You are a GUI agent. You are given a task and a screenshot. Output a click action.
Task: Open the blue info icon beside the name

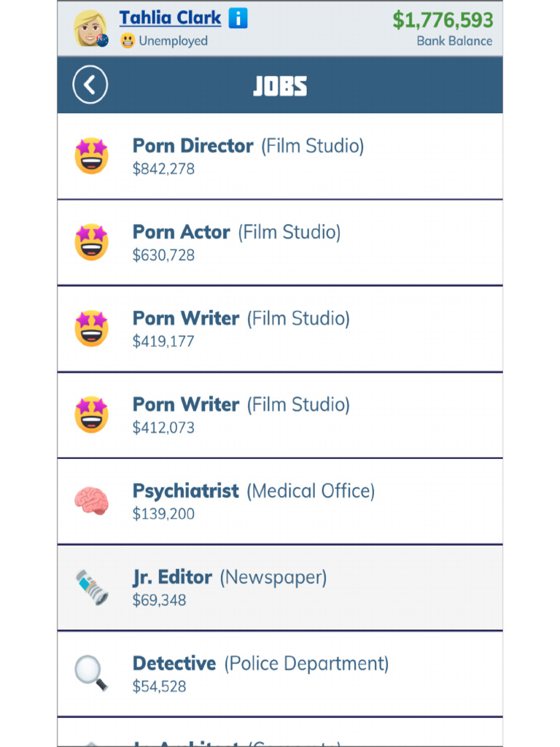click(x=238, y=18)
